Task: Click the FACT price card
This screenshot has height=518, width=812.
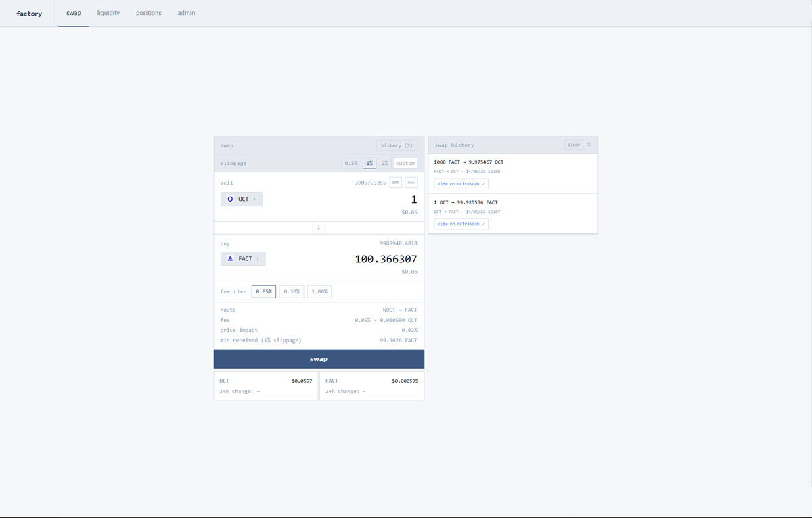Action: click(371, 385)
